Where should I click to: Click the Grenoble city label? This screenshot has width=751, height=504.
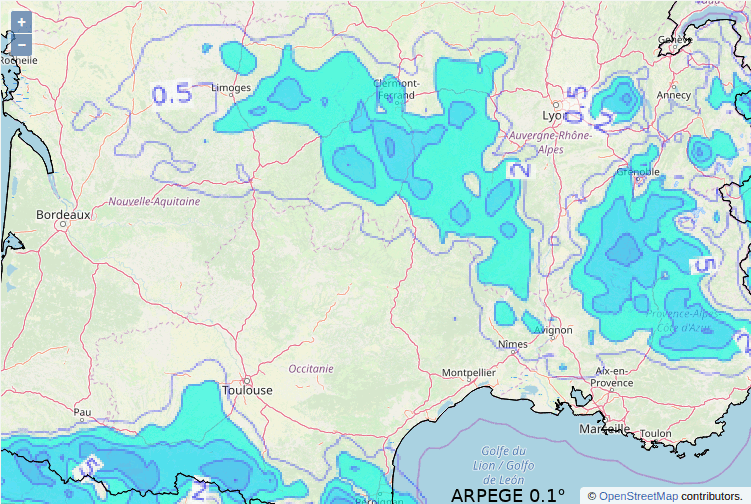click(x=638, y=171)
